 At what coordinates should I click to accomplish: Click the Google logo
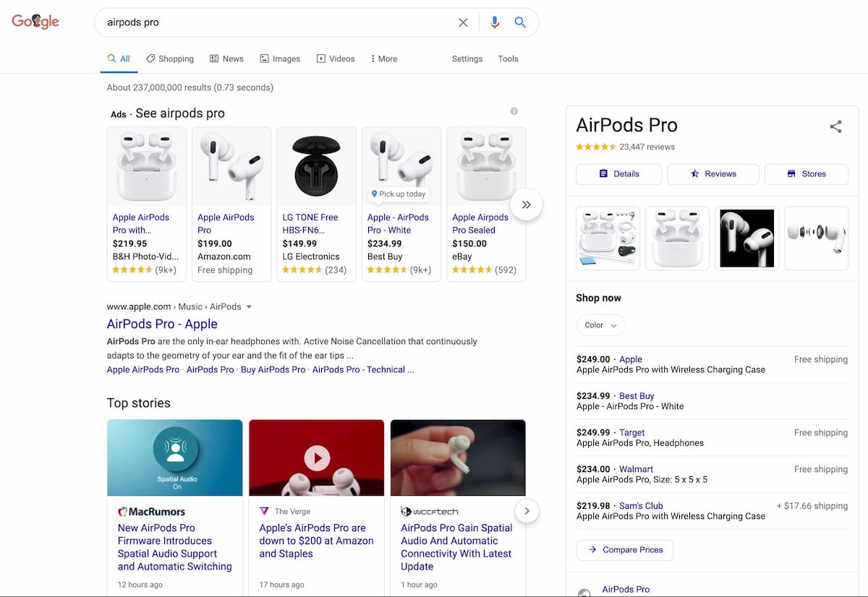pos(35,22)
